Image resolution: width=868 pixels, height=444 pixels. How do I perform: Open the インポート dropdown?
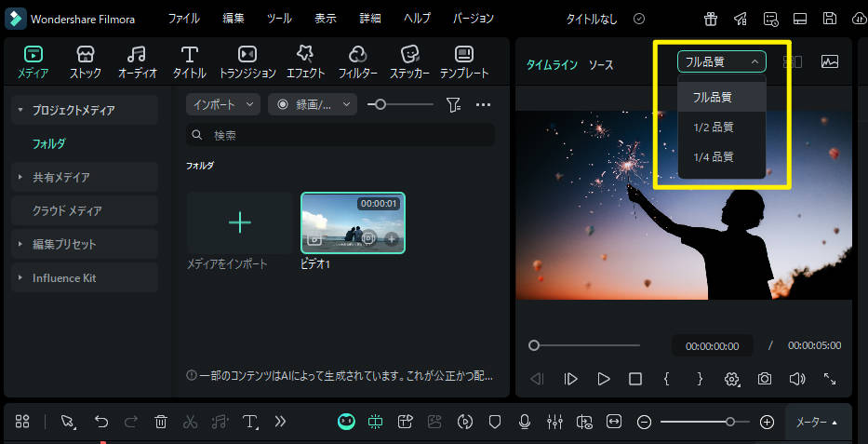point(223,104)
